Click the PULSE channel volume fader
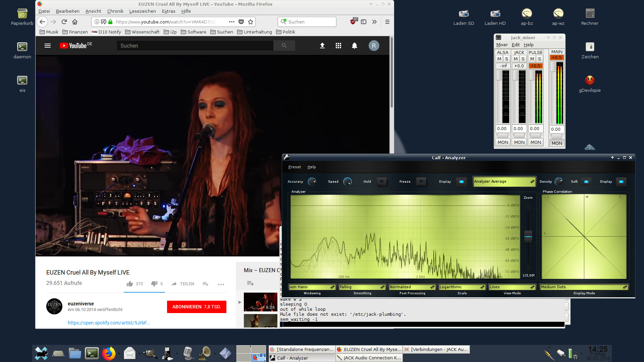Screen dimensions: 644x362 pyautogui.click(x=532, y=75)
